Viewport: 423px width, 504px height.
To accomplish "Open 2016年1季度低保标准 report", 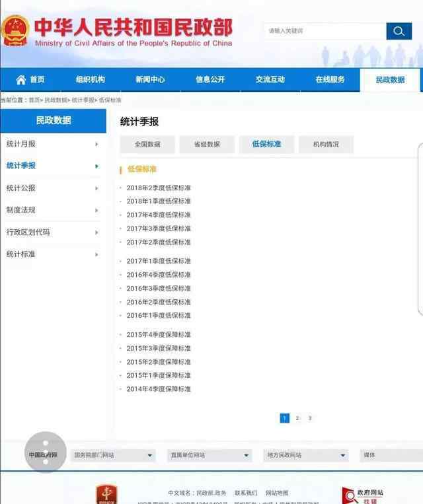I will pyautogui.click(x=159, y=316).
